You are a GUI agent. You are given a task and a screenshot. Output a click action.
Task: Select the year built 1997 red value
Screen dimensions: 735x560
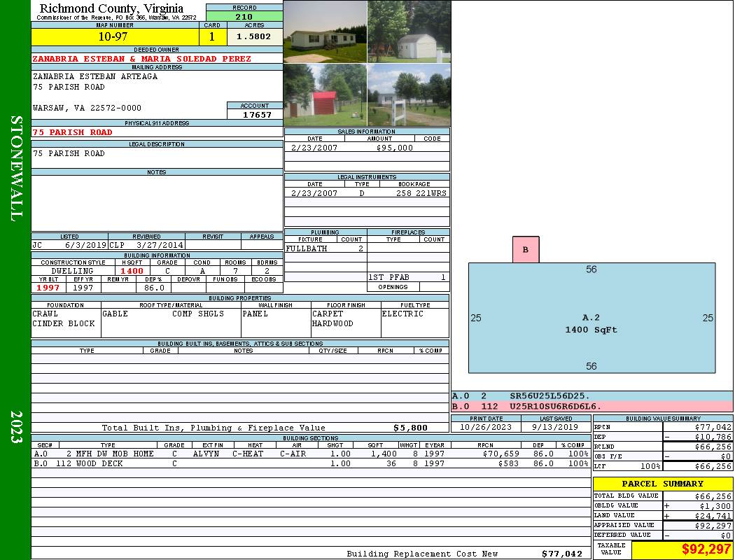click(x=48, y=288)
